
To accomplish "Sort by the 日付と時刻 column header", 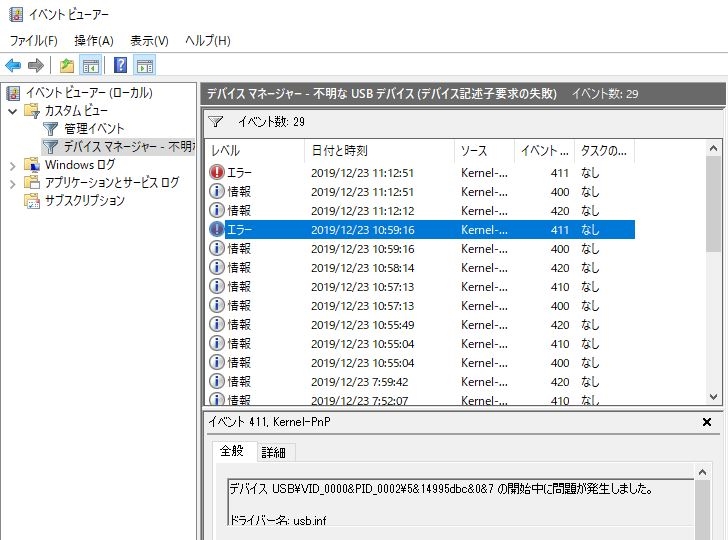I will click(x=380, y=150).
